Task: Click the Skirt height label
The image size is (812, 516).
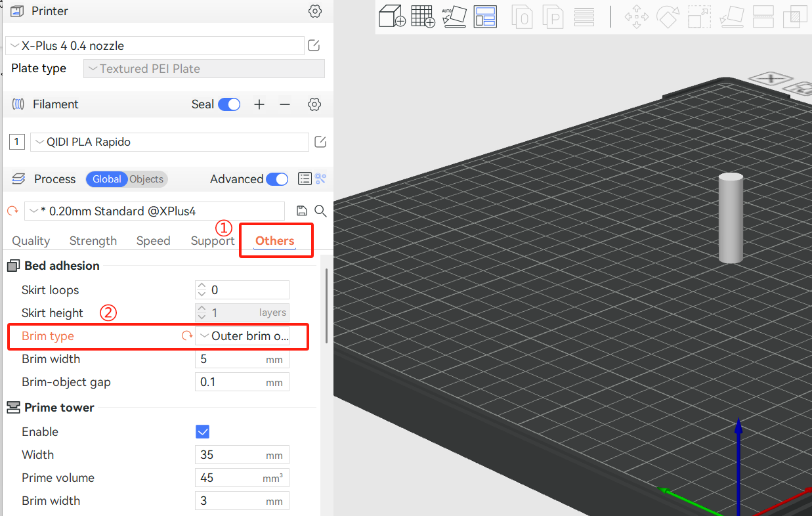Action: 53,313
